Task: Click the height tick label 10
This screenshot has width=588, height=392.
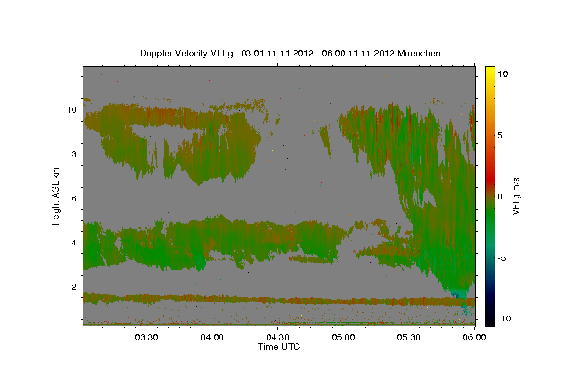Action: 72,110
